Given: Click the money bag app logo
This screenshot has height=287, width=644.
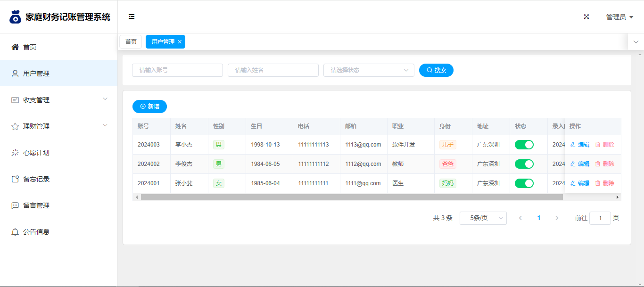Looking at the screenshot, I should click(x=16, y=16).
